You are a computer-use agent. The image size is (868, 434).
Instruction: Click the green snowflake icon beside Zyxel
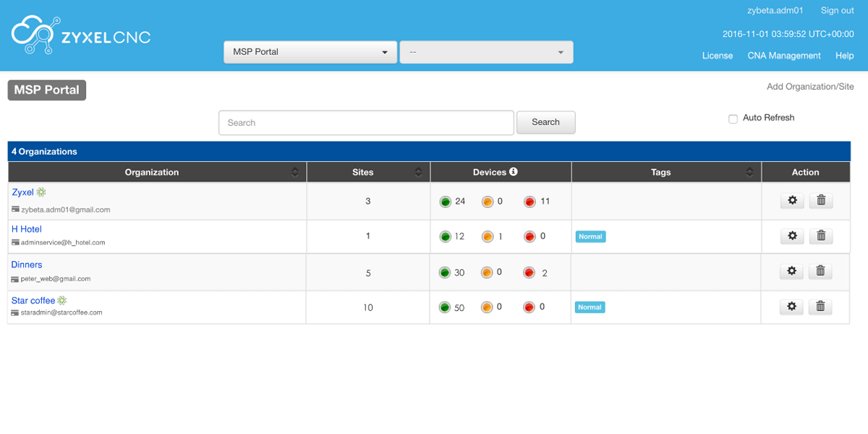(41, 192)
